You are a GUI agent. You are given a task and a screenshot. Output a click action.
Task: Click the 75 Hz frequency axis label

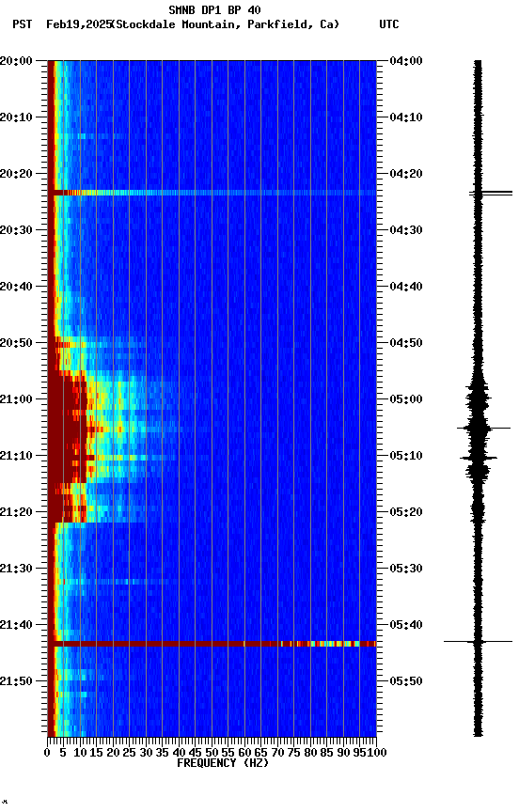pyautogui.click(x=294, y=753)
